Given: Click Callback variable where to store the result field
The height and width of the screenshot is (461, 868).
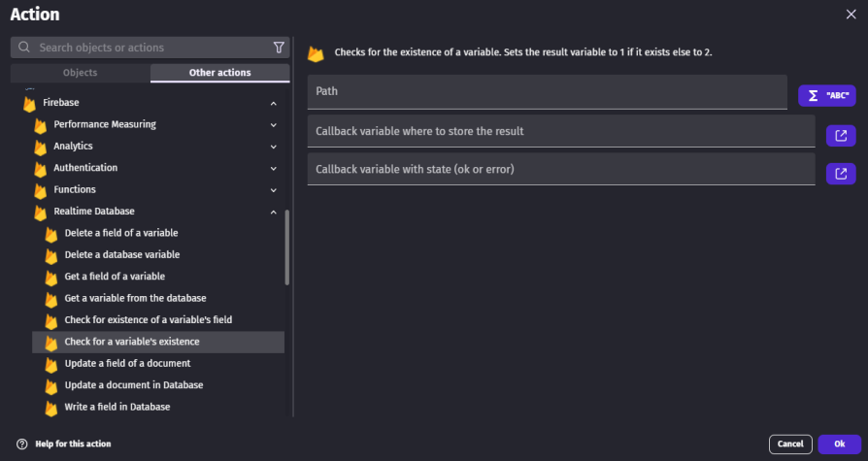Looking at the screenshot, I should click(x=561, y=131).
